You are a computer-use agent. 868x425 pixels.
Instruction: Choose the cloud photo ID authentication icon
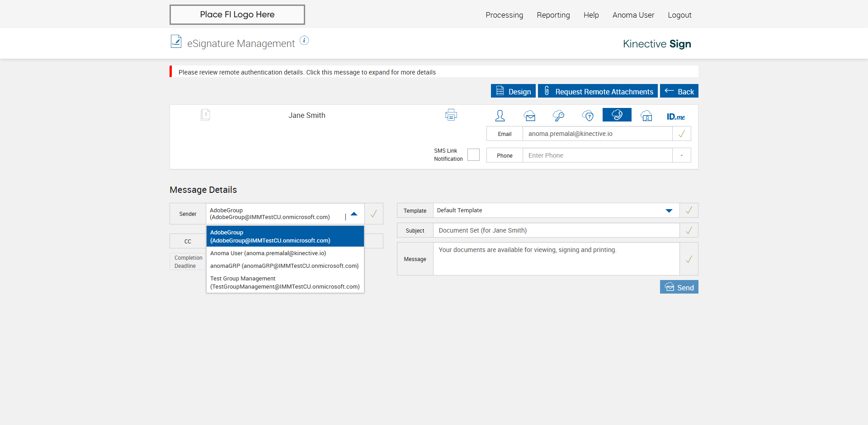point(646,116)
